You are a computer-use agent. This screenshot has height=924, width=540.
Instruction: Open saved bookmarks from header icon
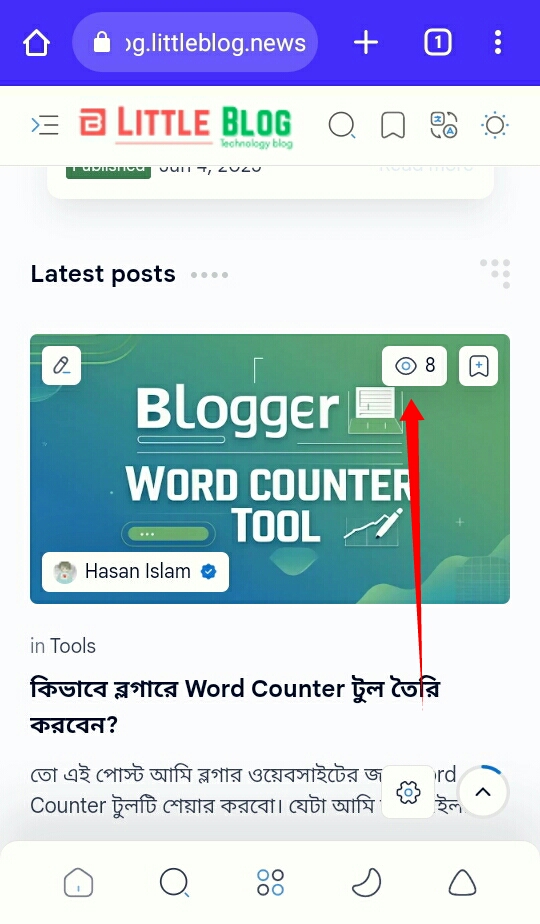coord(393,126)
